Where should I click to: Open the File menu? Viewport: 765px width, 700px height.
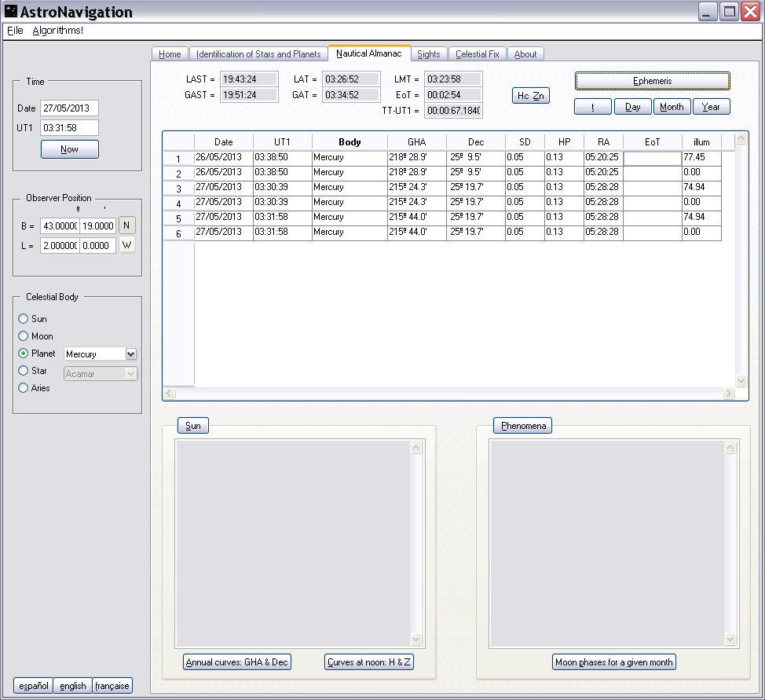[x=15, y=31]
